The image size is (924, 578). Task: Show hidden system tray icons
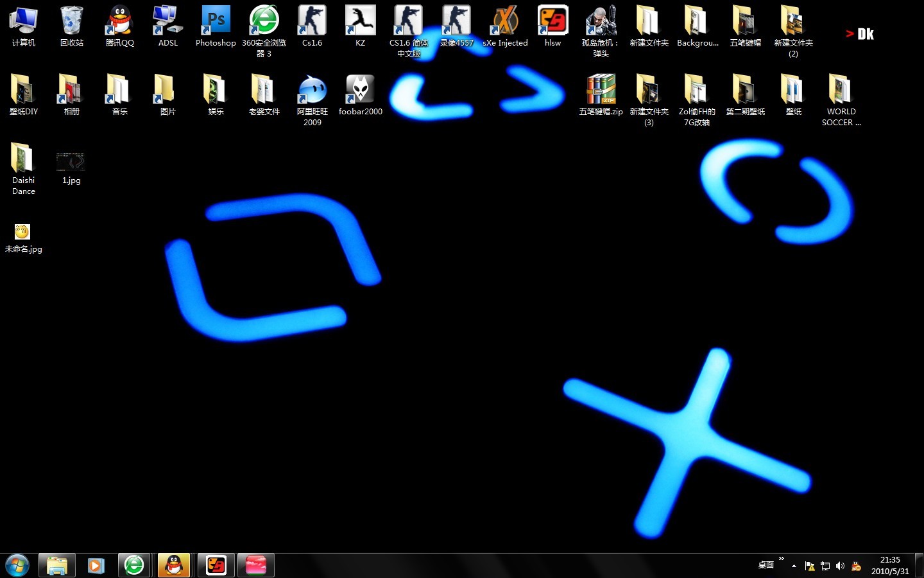(x=794, y=566)
